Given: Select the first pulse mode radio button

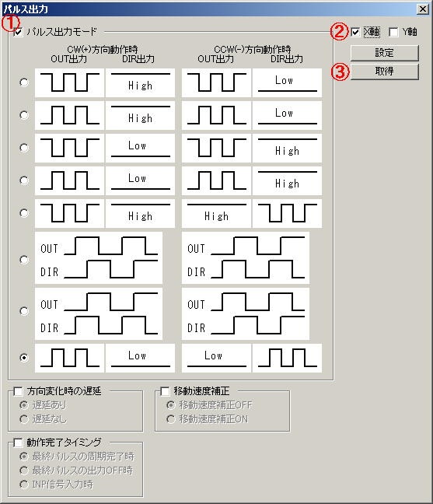Looking at the screenshot, I should 24,82.
